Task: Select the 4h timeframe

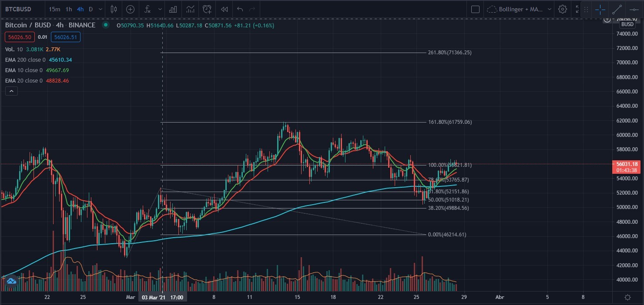Action: click(80, 9)
